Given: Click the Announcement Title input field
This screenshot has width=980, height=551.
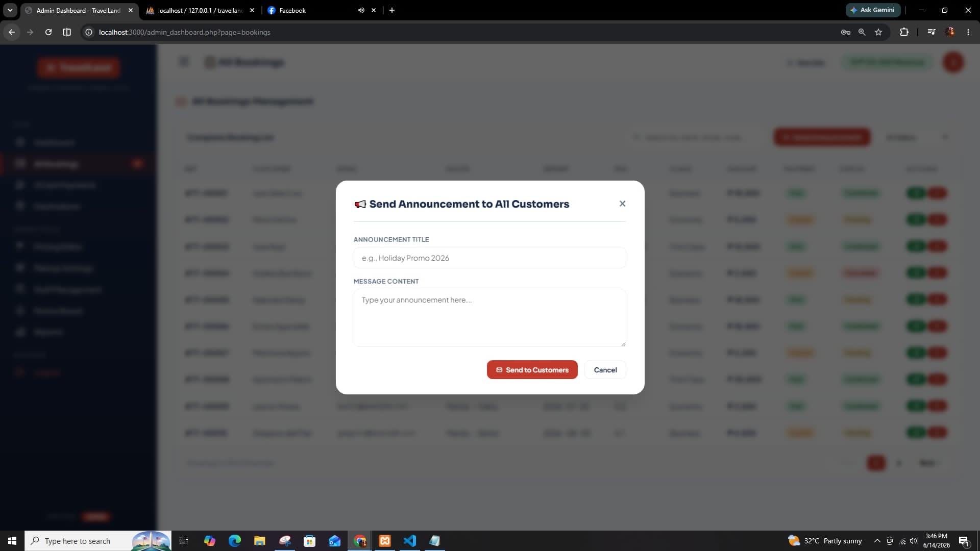Looking at the screenshot, I should click(489, 258).
